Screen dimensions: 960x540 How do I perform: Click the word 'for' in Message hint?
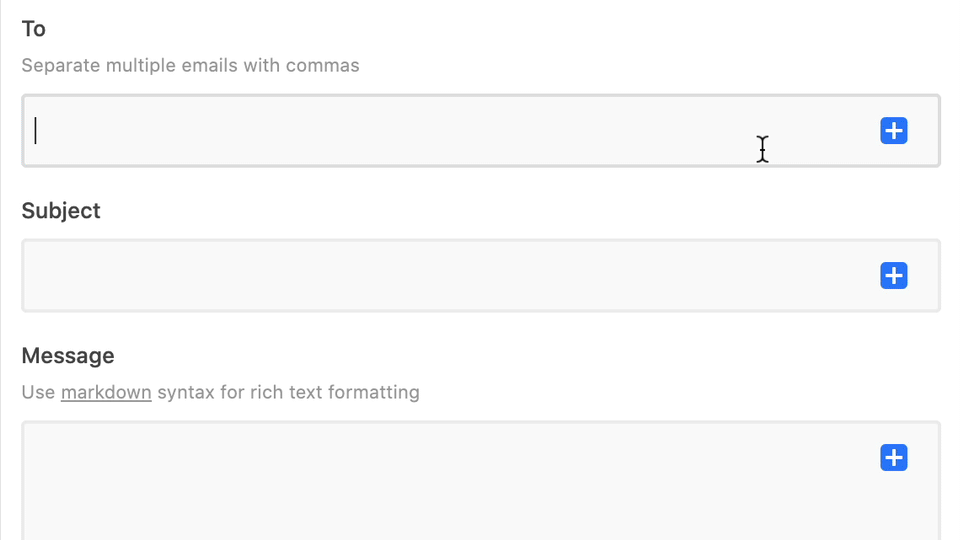click(232, 392)
